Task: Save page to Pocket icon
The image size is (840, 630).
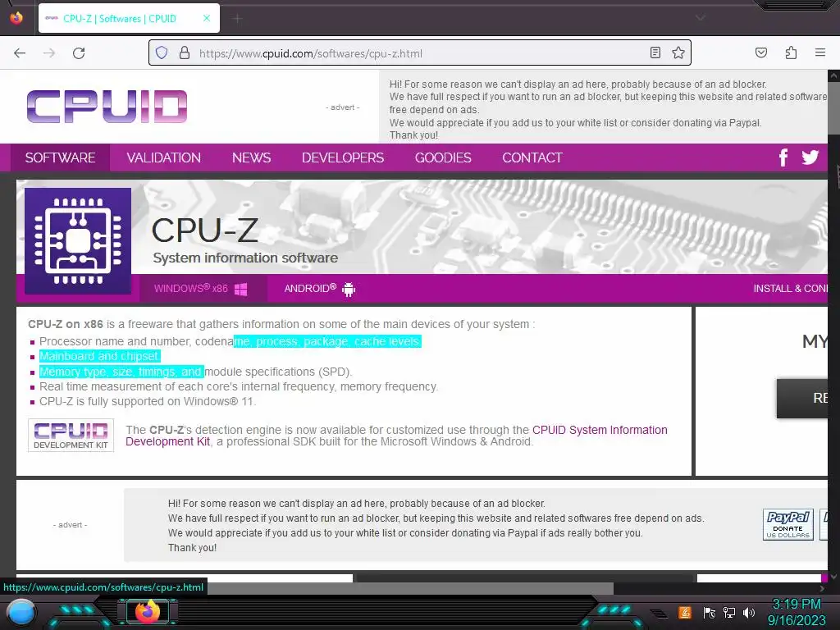Action: tap(761, 52)
